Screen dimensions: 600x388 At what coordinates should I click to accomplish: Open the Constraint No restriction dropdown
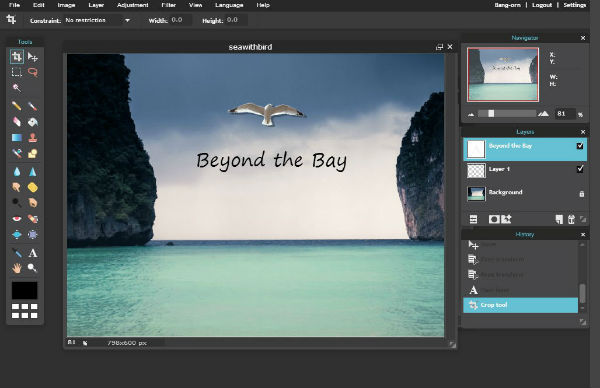pos(98,20)
